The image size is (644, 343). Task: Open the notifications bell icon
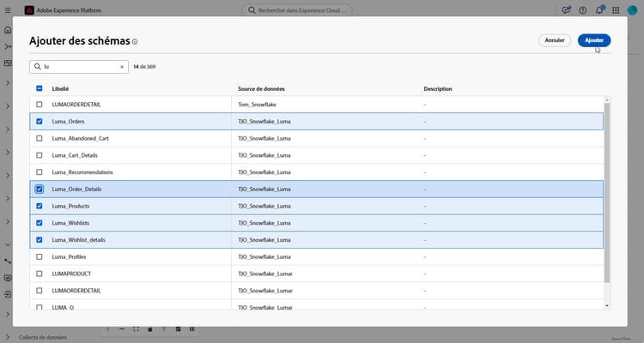click(x=599, y=9)
